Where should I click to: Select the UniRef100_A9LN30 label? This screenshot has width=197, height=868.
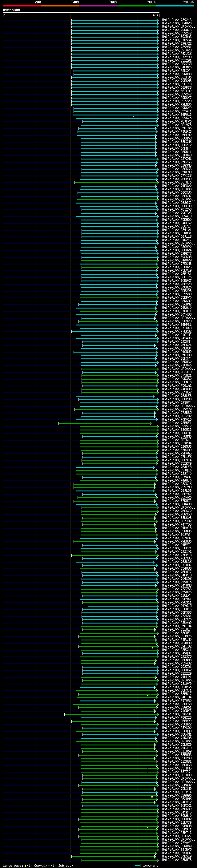click(x=177, y=104)
